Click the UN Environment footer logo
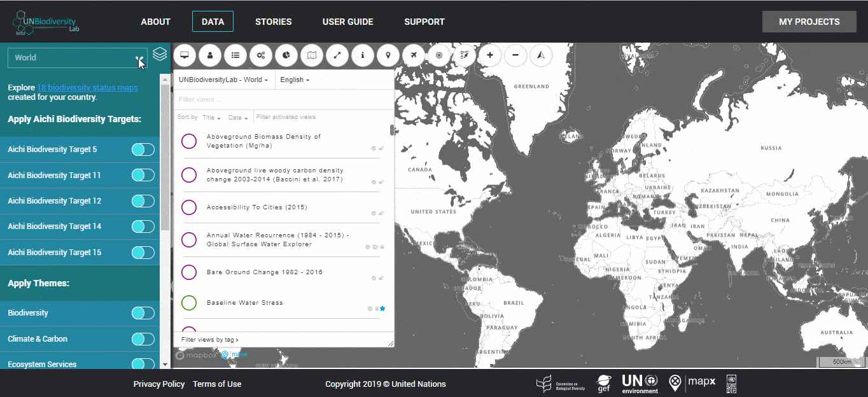 [x=640, y=384]
